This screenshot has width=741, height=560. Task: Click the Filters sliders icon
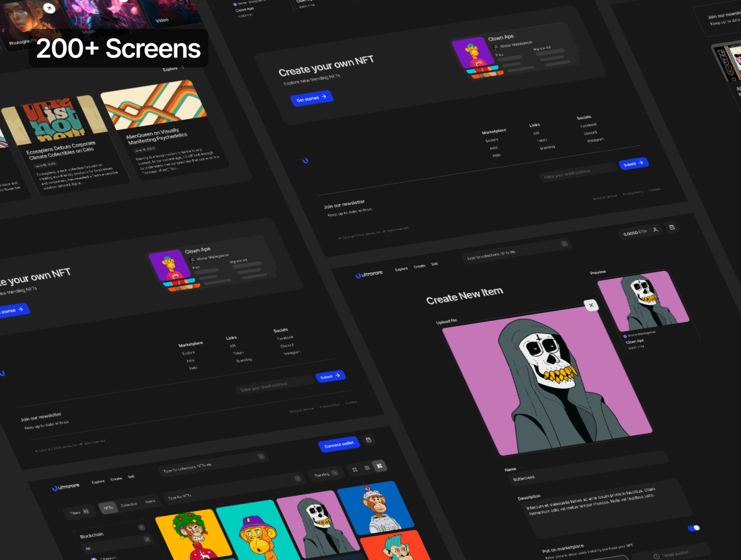(x=86, y=511)
